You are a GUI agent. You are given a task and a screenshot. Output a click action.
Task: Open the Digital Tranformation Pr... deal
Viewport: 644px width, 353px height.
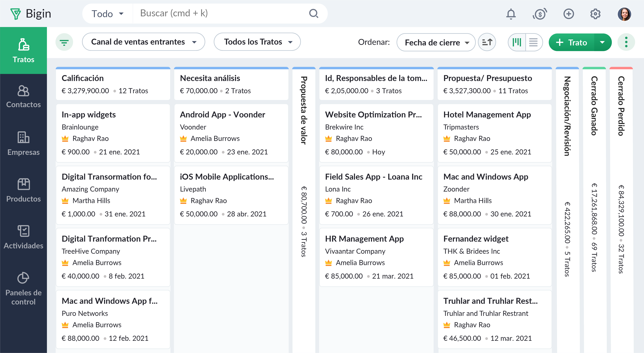click(x=113, y=257)
